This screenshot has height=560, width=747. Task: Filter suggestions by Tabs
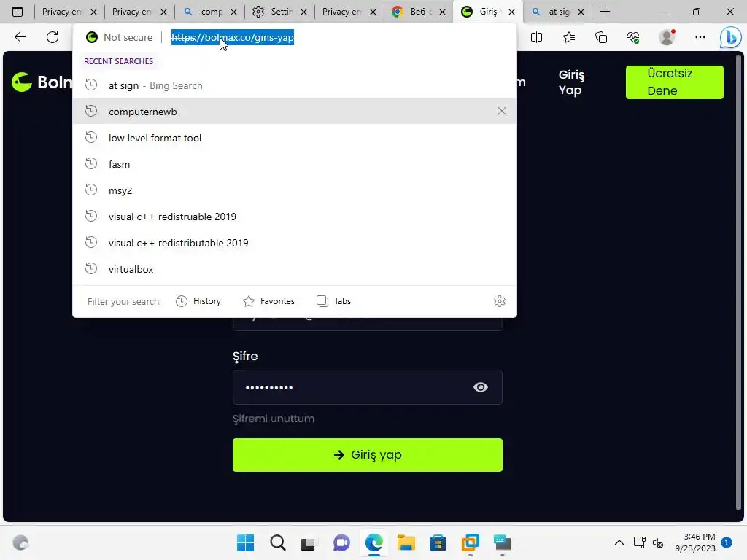pyautogui.click(x=333, y=301)
